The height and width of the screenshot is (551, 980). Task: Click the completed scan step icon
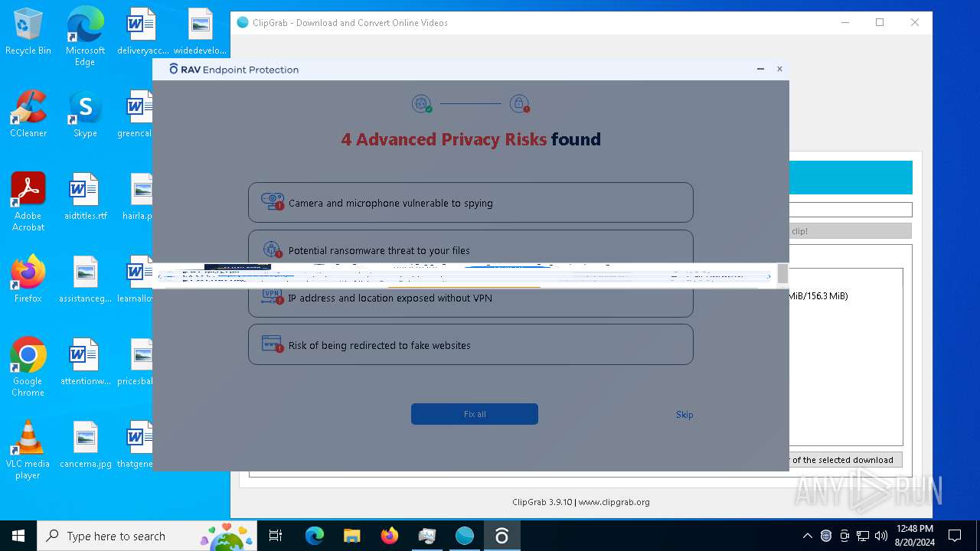point(422,103)
